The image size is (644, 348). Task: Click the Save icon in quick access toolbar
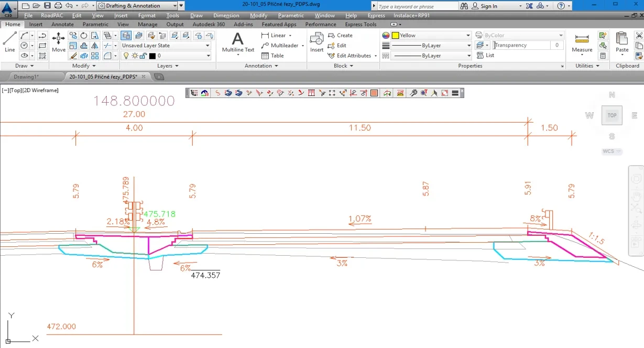(x=47, y=6)
